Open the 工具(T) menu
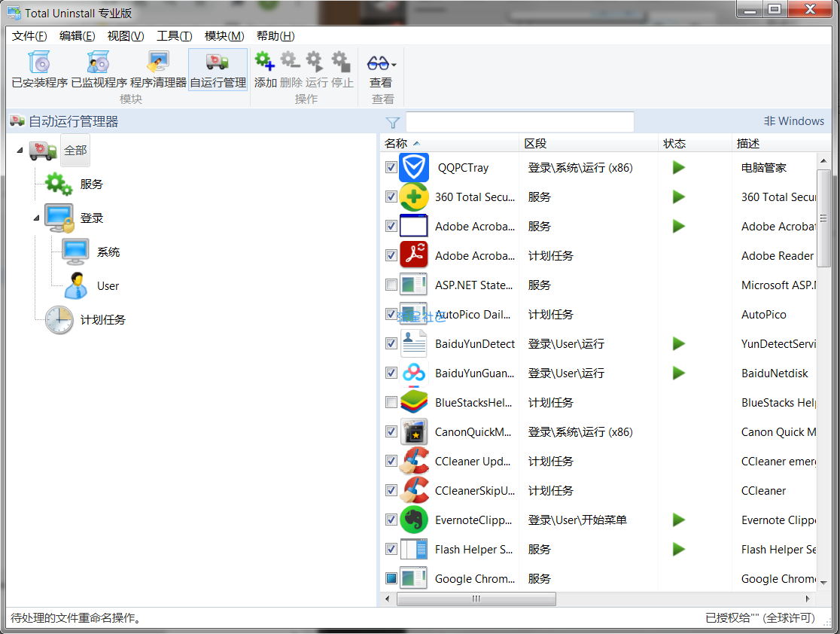This screenshot has width=840, height=634. point(174,36)
